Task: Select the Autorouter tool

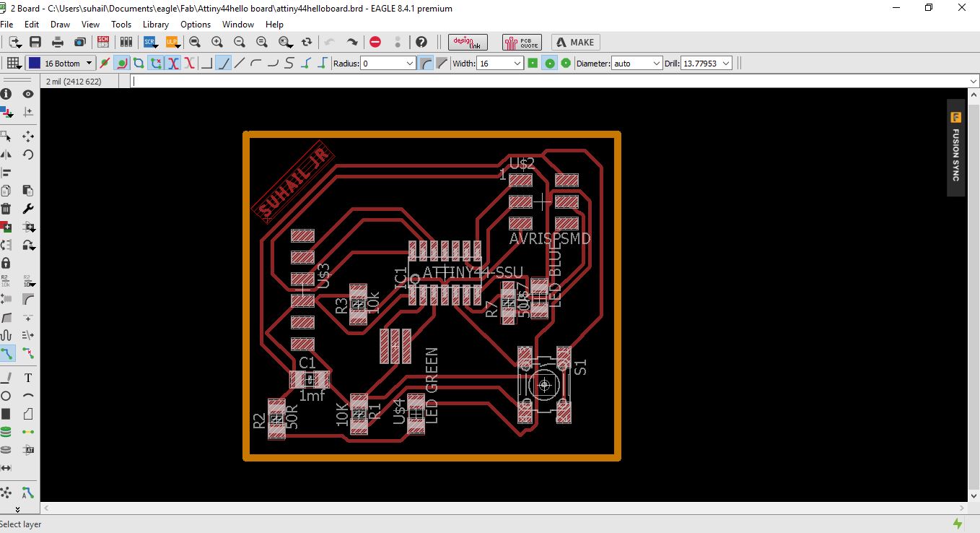Action: coord(28,493)
